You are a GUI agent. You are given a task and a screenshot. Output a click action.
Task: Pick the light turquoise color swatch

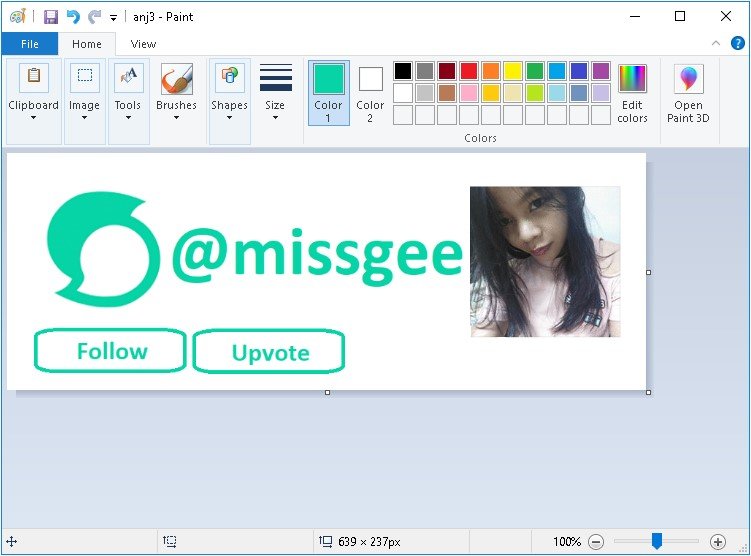tap(557, 93)
